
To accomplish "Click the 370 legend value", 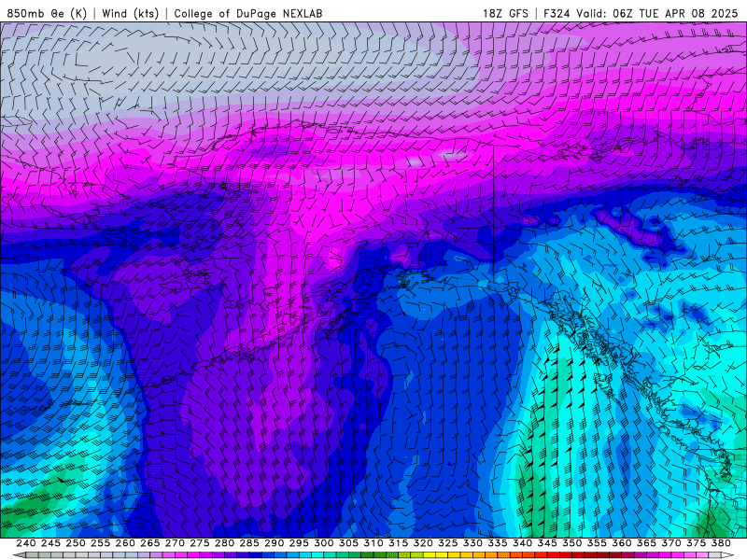I will click(670, 543).
